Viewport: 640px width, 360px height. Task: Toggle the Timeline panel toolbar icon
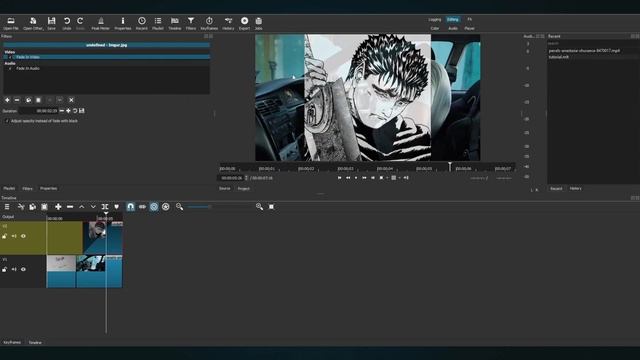175,23
